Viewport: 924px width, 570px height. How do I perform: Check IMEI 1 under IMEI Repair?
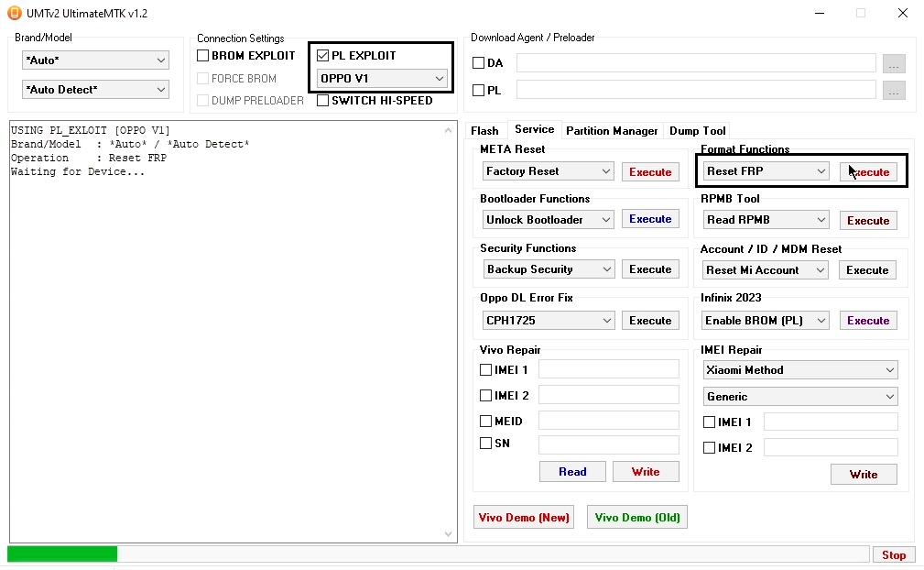pyautogui.click(x=709, y=422)
